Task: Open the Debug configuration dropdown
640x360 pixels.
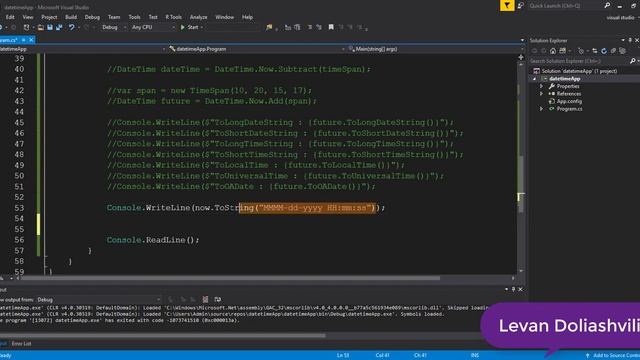Action: tap(114, 27)
